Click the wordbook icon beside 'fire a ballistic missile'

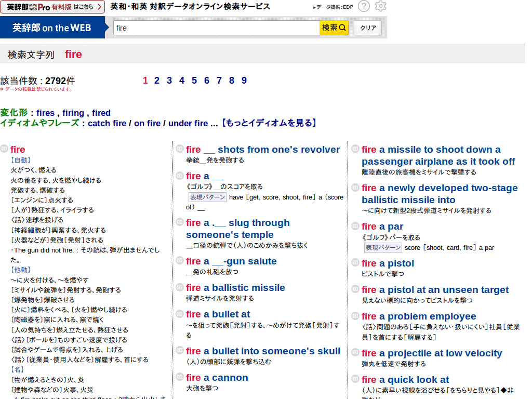(x=179, y=288)
